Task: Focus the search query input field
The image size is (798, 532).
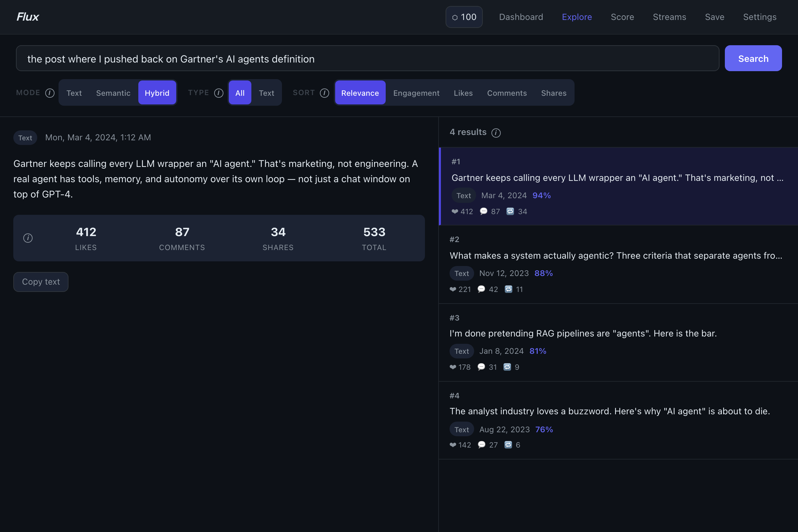Action: [367, 59]
